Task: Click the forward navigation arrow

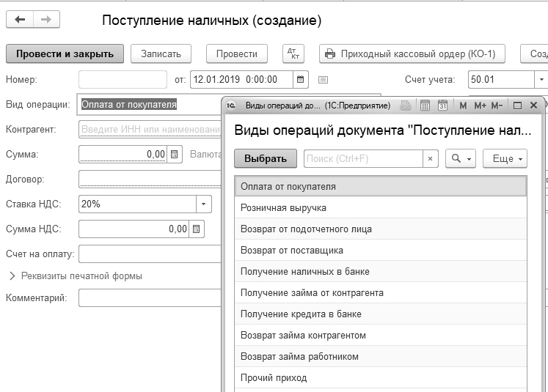Action: 45,20
